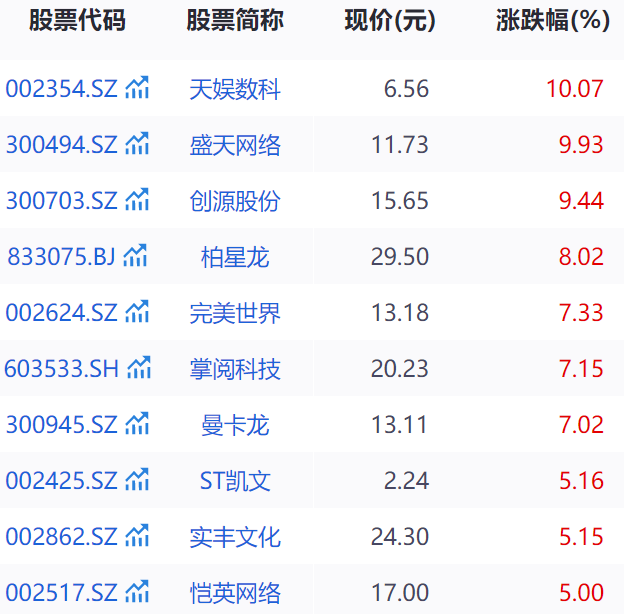This screenshot has width=624, height=614.
Task: Select price value 6.56
Action: tap(406, 88)
